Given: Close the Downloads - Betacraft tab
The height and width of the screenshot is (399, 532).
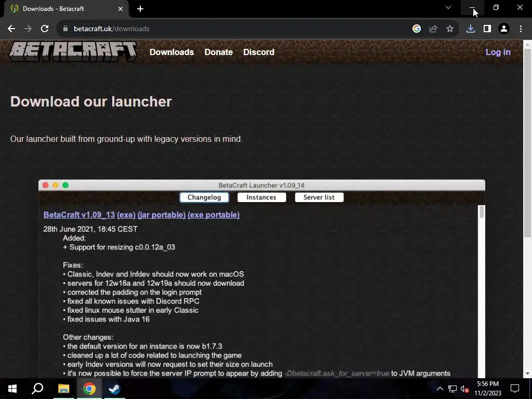Looking at the screenshot, I should pyautogui.click(x=121, y=9).
